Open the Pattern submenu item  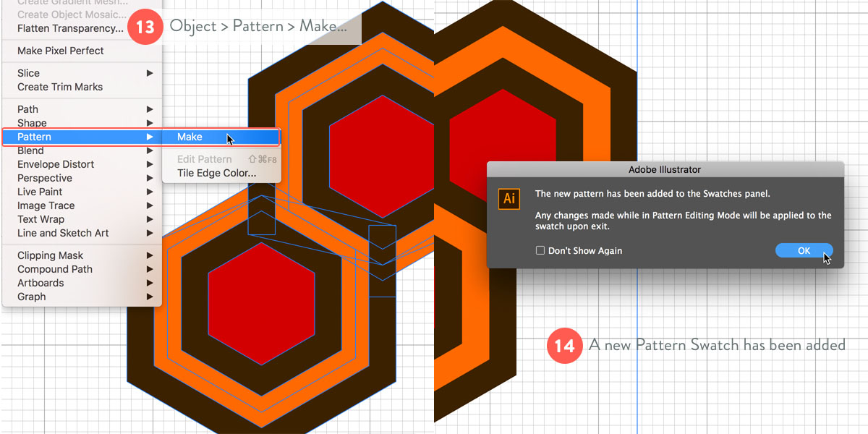(x=35, y=137)
